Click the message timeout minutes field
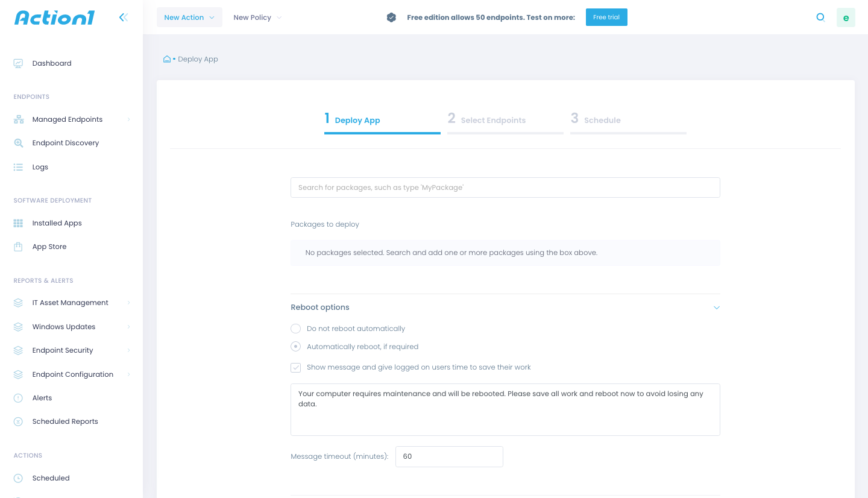The height and width of the screenshot is (498, 868). tap(449, 456)
